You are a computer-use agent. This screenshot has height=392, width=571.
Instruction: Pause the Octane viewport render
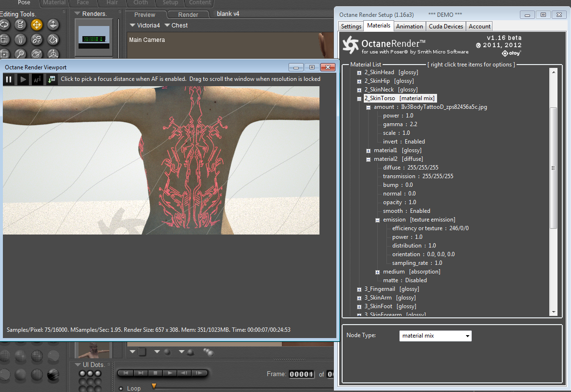click(x=9, y=79)
